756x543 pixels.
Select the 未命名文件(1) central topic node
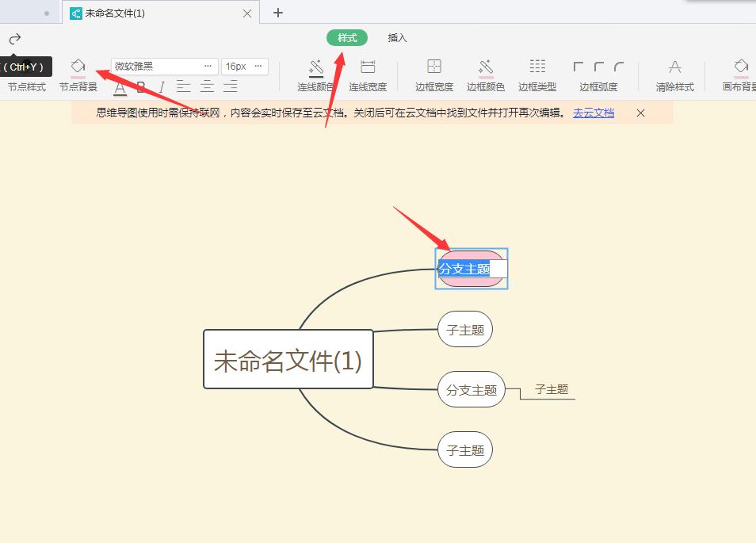point(288,360)
